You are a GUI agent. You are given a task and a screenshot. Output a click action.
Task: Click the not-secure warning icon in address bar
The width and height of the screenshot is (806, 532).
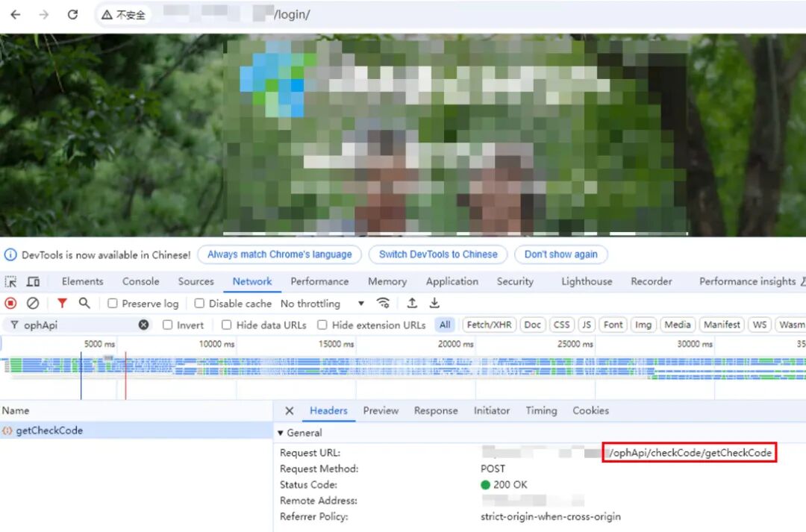click(x=107, y=15)
